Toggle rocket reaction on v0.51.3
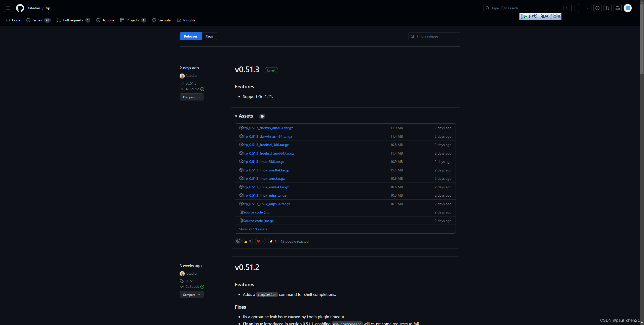Screen dimensions: 644x325 tap(273, 241)
